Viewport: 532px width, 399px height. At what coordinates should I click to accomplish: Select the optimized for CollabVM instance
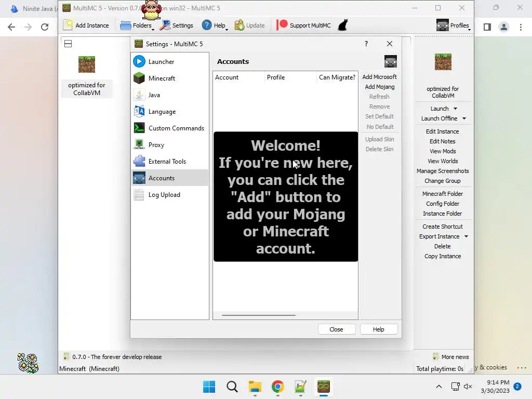87,76
